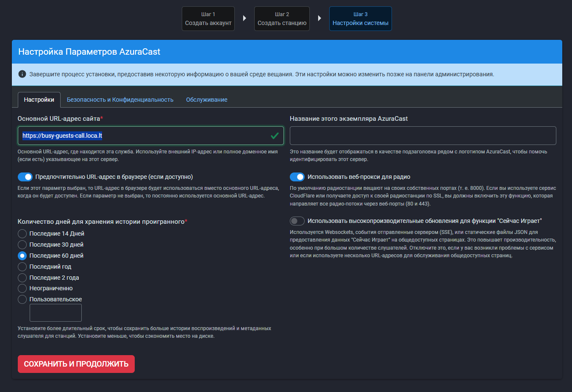Click the custom days input under 'Пользовательское'
This screenshot has width=572, height=392.
pos(56,313)
